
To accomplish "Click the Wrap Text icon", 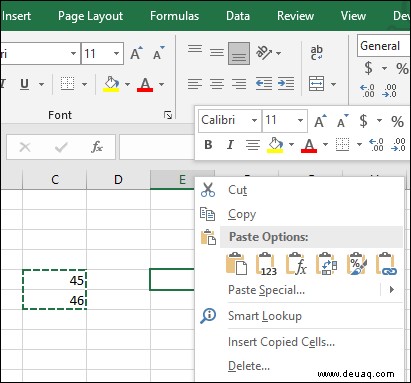I will click(316, 53).
